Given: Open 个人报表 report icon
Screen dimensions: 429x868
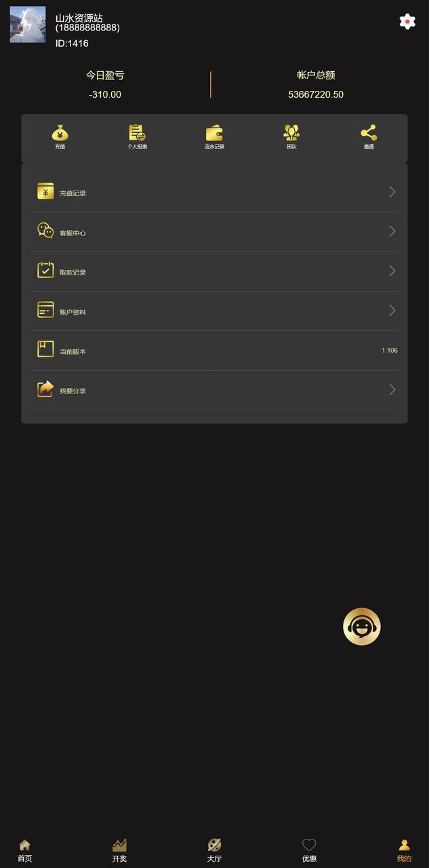Looking at the screenshot, I should click(x=137, y=132).
